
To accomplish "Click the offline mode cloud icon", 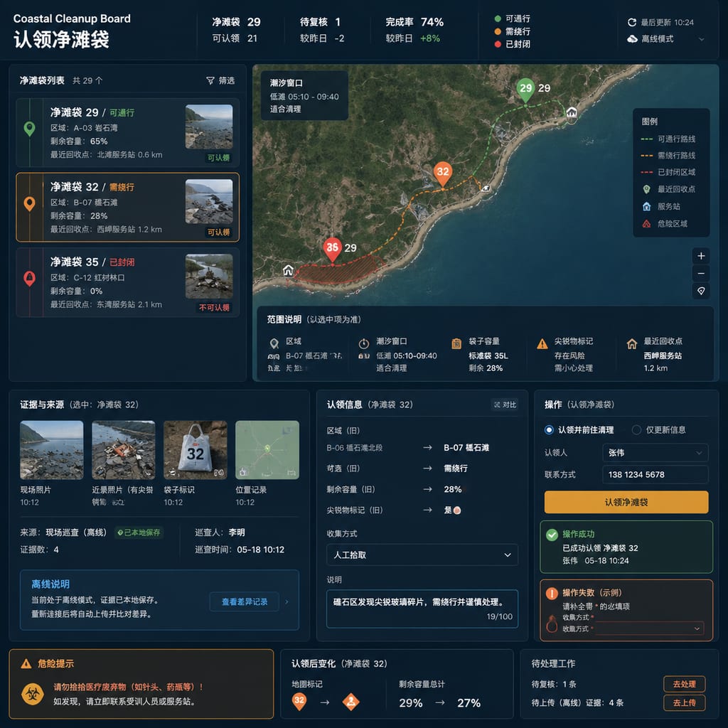I will (632, 39).
